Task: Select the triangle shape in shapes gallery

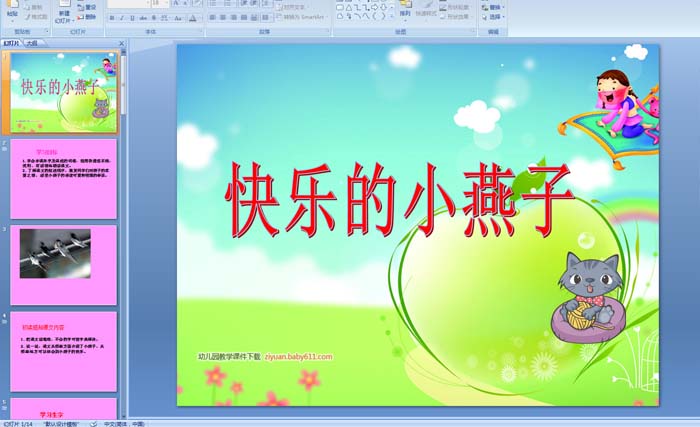Action: [348, 8]
